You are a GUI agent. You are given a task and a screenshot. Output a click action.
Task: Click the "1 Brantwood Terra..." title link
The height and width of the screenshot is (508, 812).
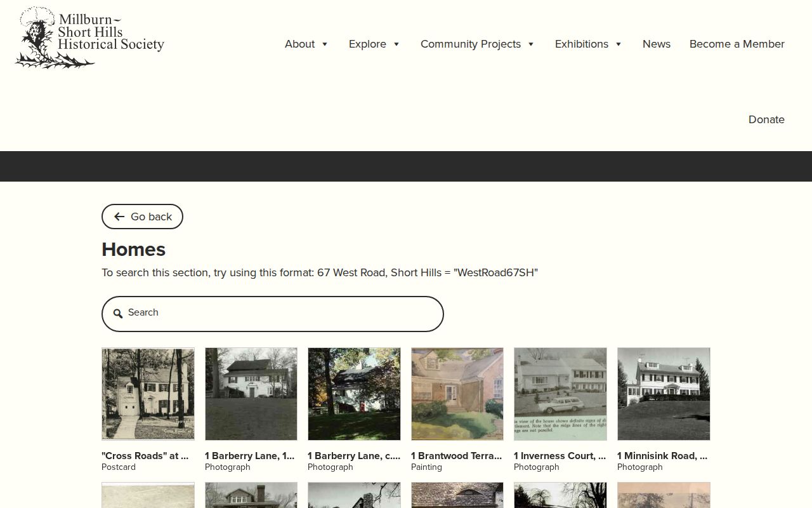pos(457,456)
